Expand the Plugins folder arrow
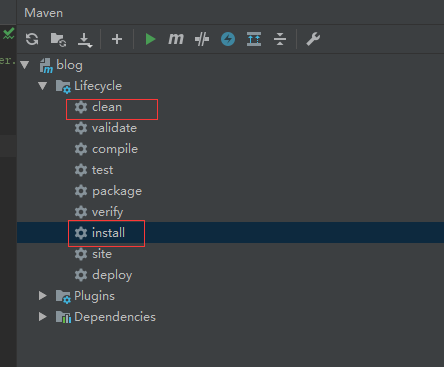444x367 pixels. (42, 296)
